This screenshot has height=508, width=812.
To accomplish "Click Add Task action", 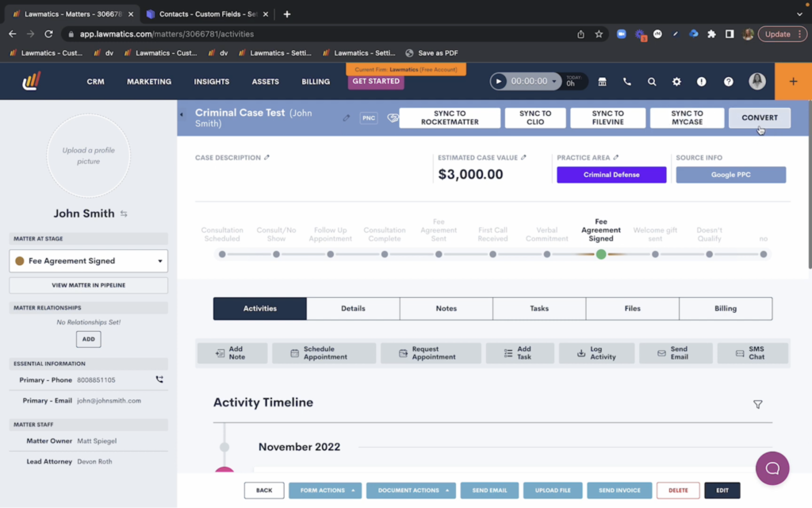I will pyautogui.click(x=519, y=353).
